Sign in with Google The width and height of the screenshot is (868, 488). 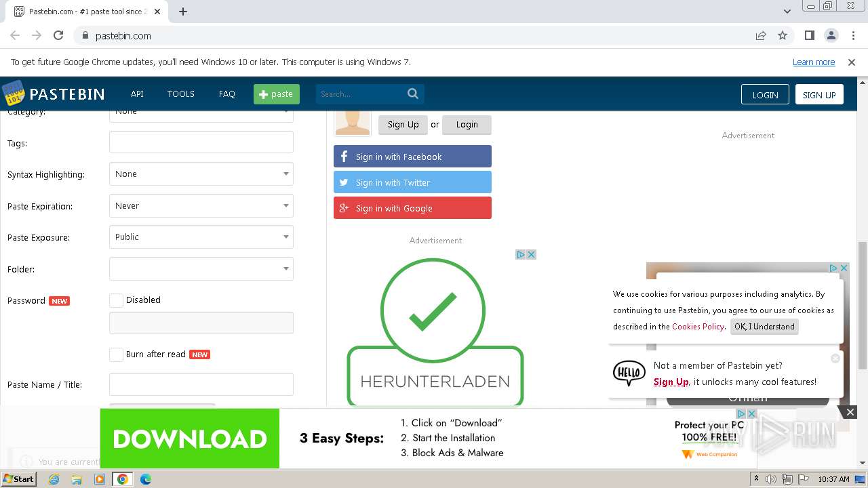[412, 208]
